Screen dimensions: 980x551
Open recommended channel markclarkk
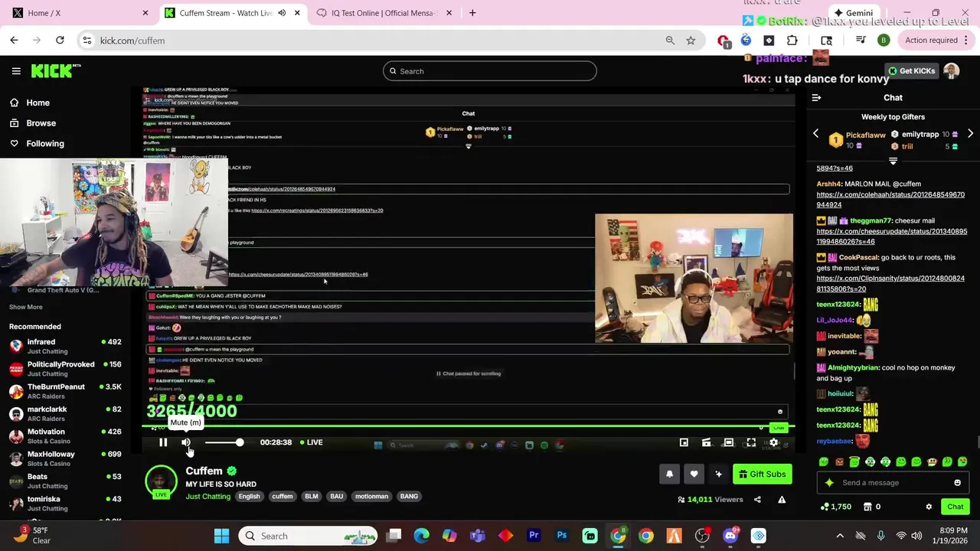[x=65, y=413]
